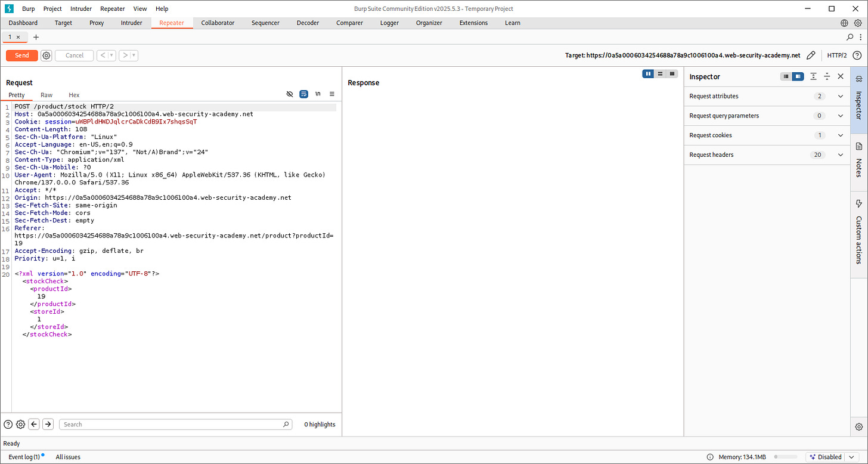The width and height of the screenshot is (868, 464).
Task: Click the Cancel button
Action: (75, 55)
